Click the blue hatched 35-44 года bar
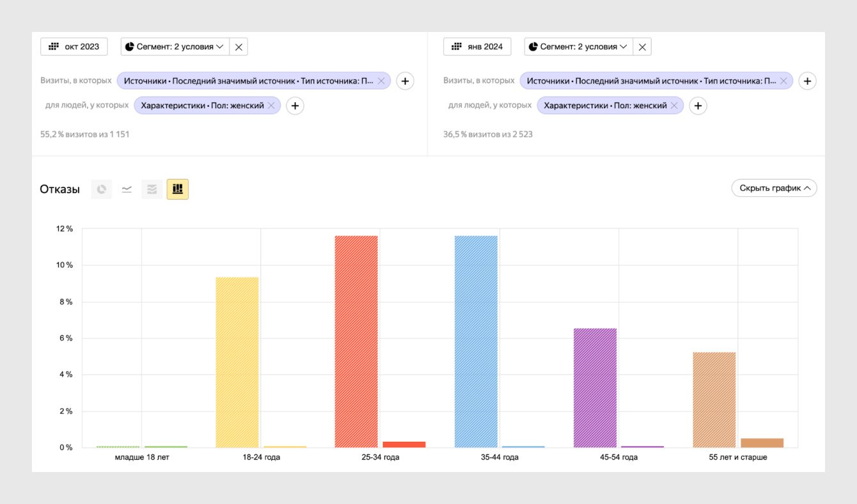 coord(476,342)
